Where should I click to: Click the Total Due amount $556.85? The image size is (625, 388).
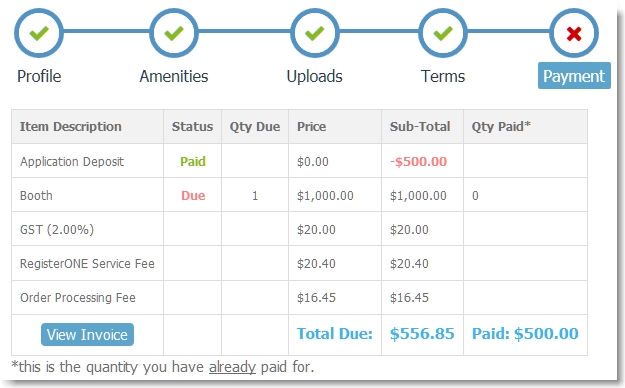tap(422, 333)
